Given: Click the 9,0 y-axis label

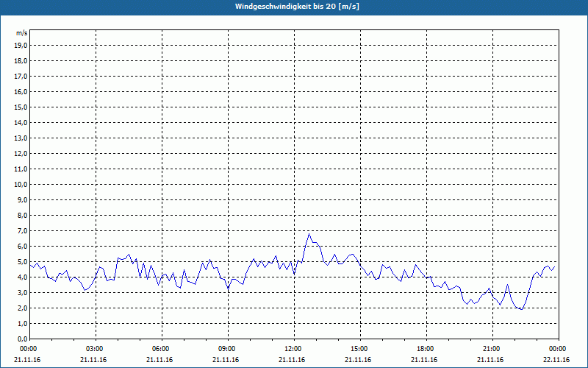Looking at the screenshot, I should pos(22,199).
